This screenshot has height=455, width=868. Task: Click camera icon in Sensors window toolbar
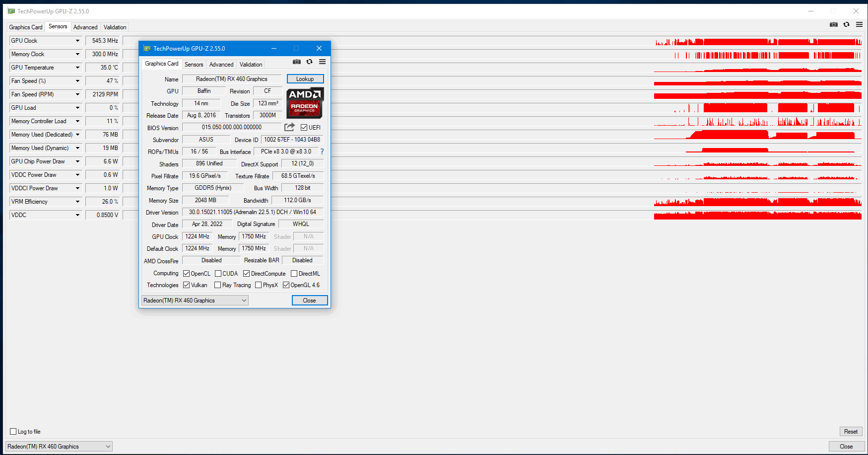tap(834, 24)
